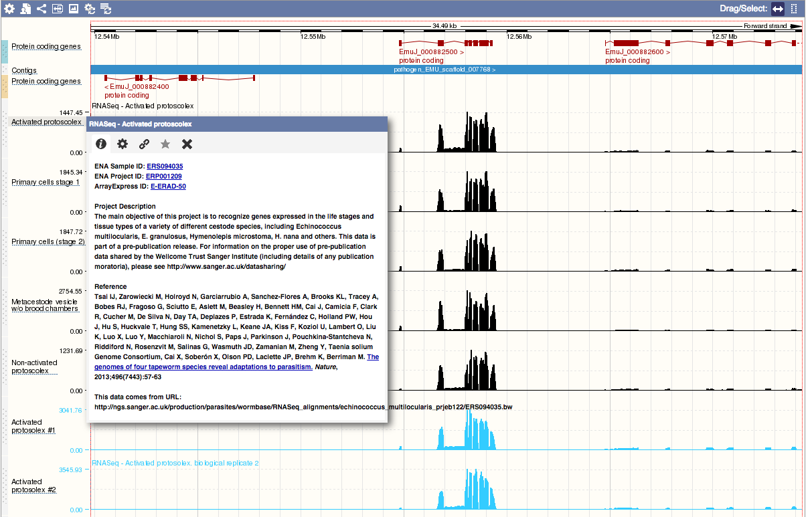812x517 pixels.
Task: Select the info tab in track popup
Action: tap(101, 144)
